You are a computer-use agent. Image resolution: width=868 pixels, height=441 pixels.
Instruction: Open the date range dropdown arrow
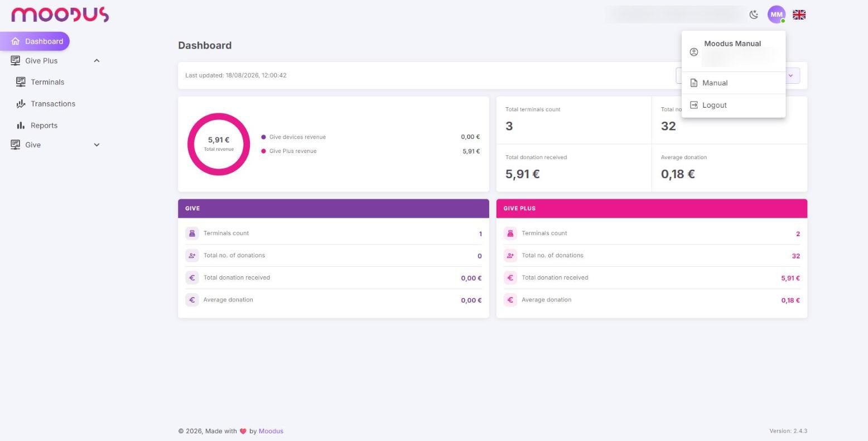[x=790, y=75]
